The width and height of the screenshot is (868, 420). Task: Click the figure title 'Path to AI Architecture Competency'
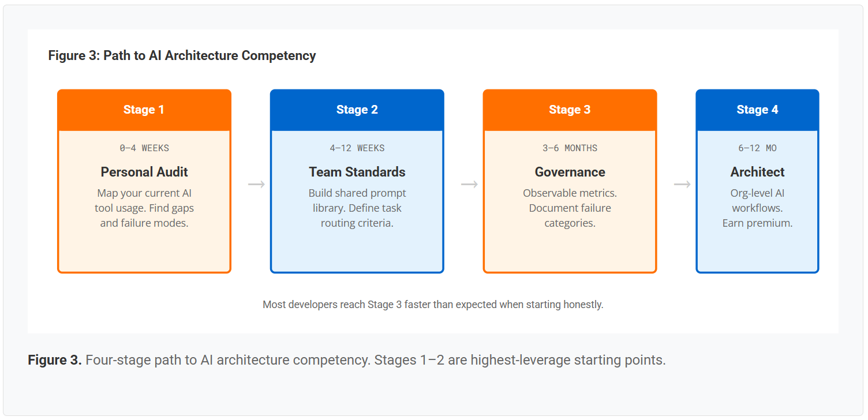(182, 55)
